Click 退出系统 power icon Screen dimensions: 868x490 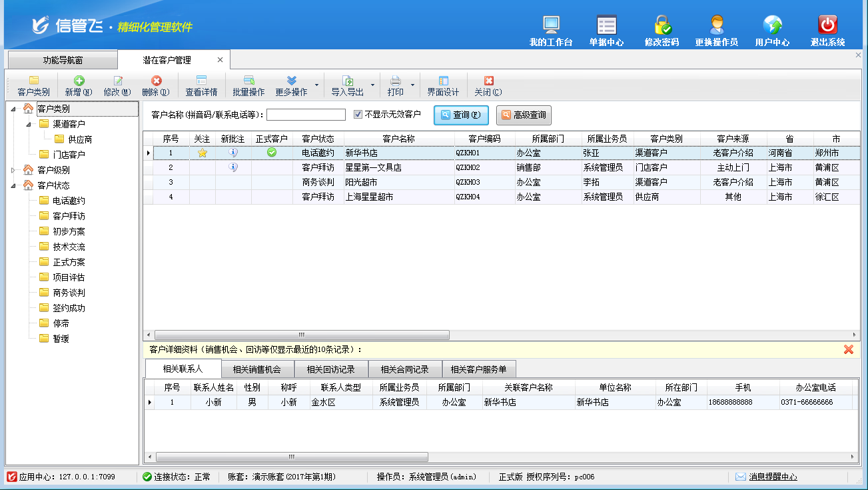tap(827, 25)
